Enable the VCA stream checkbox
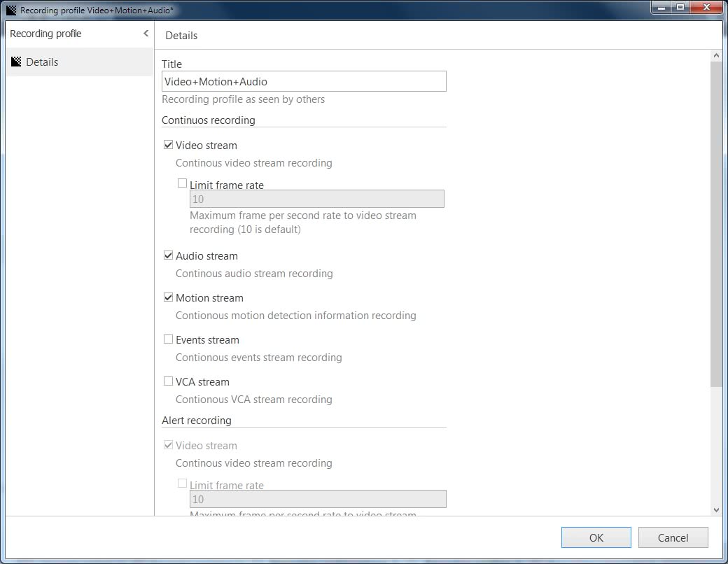Screen dimensions: 728x564 tap(168, 381)
